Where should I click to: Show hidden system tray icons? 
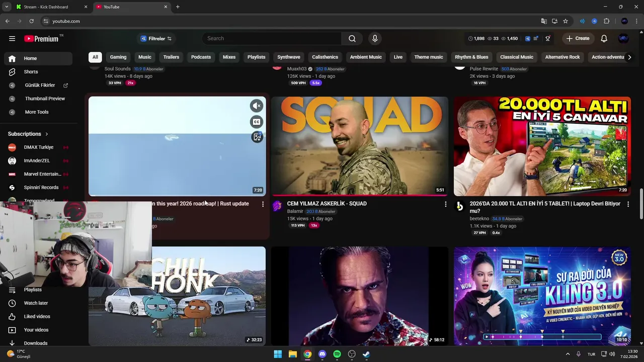[568, 354]
